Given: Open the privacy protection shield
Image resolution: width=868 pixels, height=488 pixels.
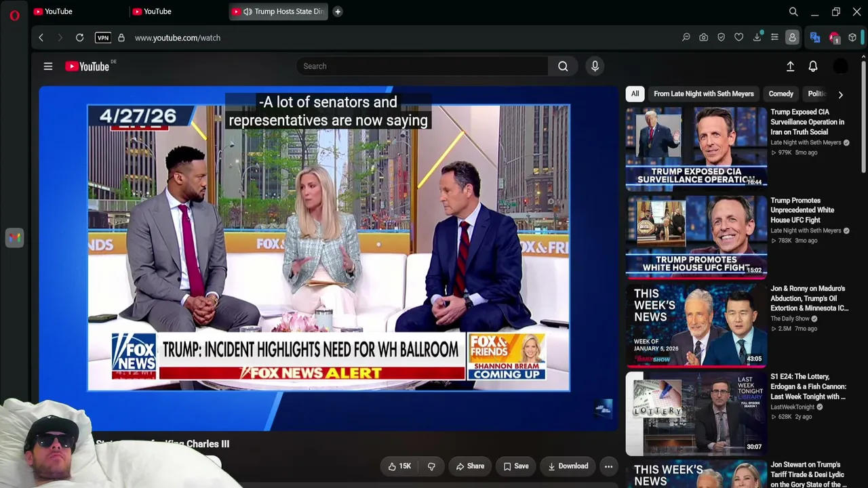Looking at the screenshot, I should [722, 38].
